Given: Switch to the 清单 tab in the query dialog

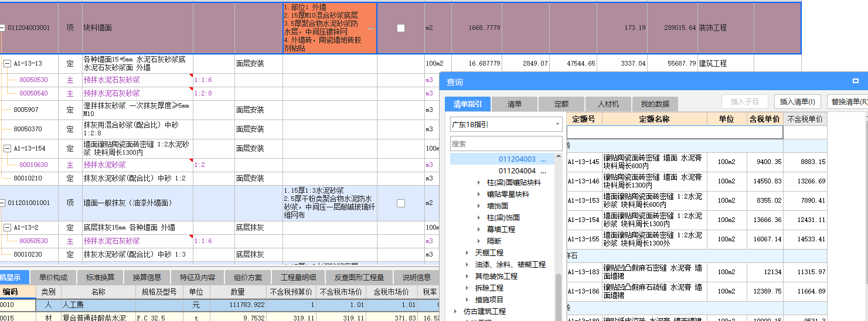Looking at the screenshot, I should click(515, 104).
